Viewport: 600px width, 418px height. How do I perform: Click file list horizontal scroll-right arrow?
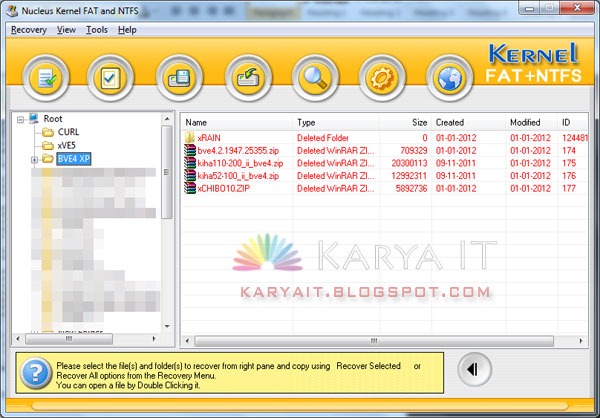click(x=581, y=341)
